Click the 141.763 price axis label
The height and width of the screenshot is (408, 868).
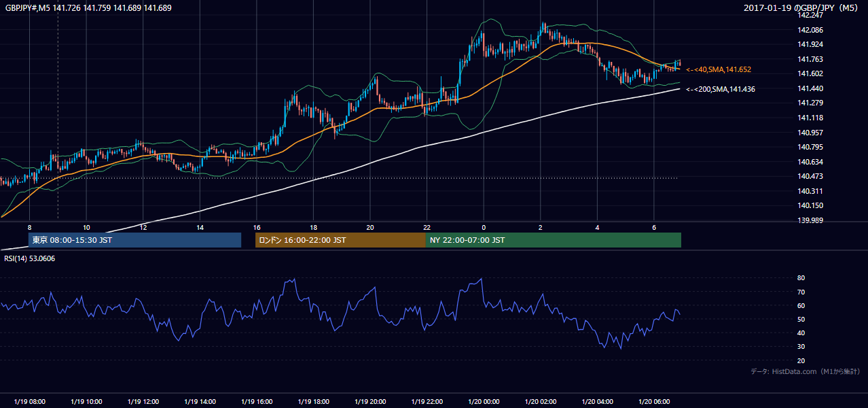812,59
